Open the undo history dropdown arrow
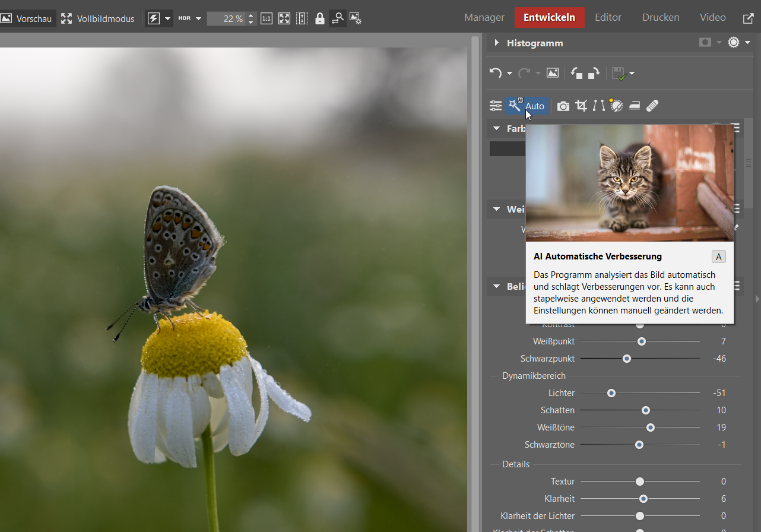 tap(509, 74)
